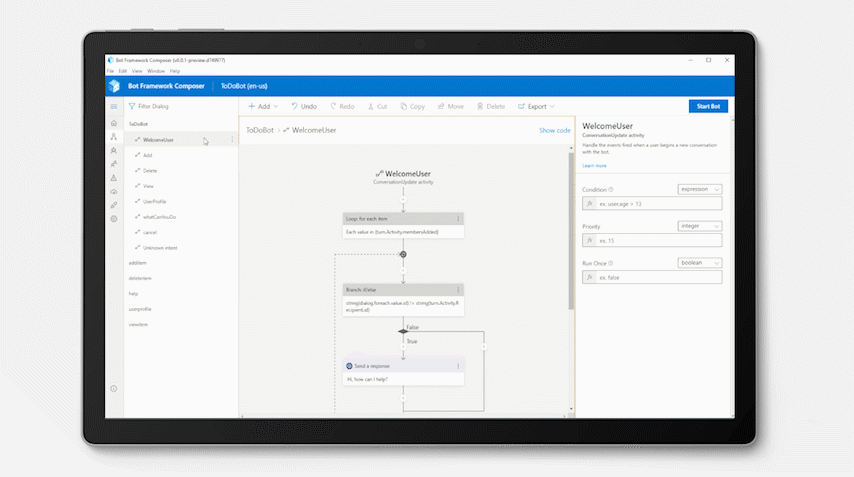
Task: Open the Bot Responses sidebar icon
Action: [114, 150]
